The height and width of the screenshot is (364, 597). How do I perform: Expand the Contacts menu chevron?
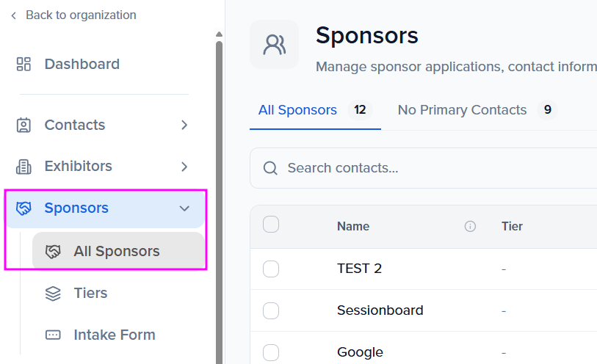tap(184, 125)
